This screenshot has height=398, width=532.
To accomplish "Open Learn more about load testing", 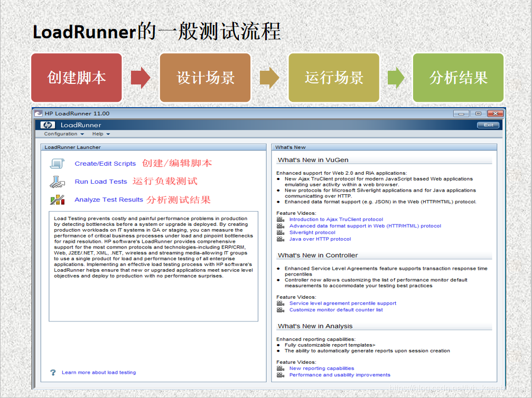I will [x=99, y=372].
